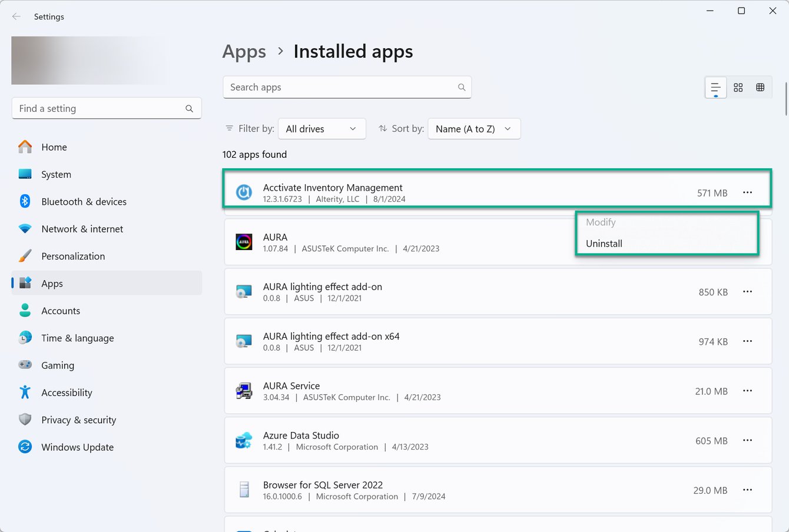789x532 pixels.
Task: Open Windows Update settings
Action: click(77, 447)
